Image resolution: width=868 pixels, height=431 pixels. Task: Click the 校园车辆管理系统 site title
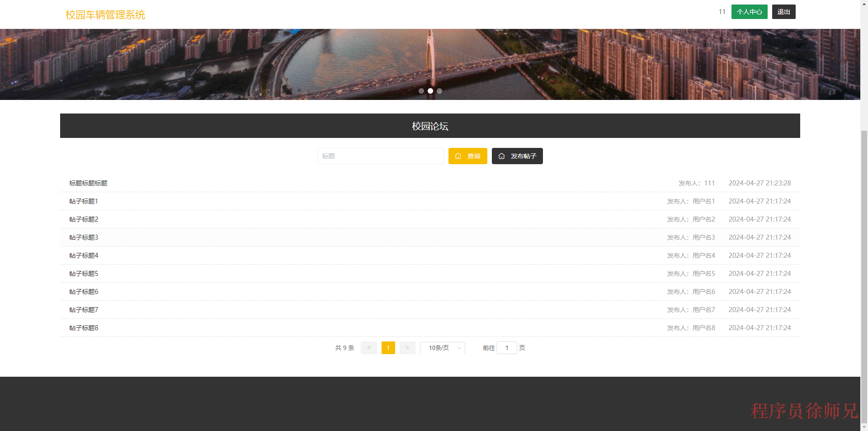(105, 14)
